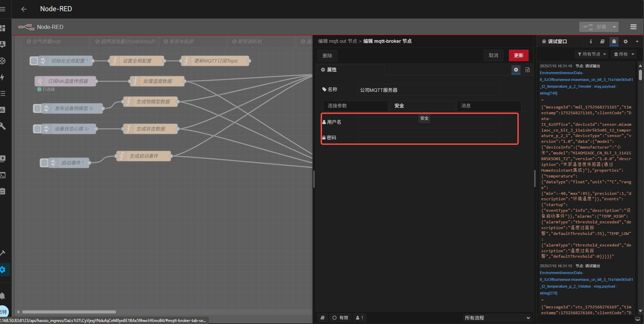Switch to the 连接参数 tab
The width and height of the screenshot is (644, 324).
(x=355, y=106)
